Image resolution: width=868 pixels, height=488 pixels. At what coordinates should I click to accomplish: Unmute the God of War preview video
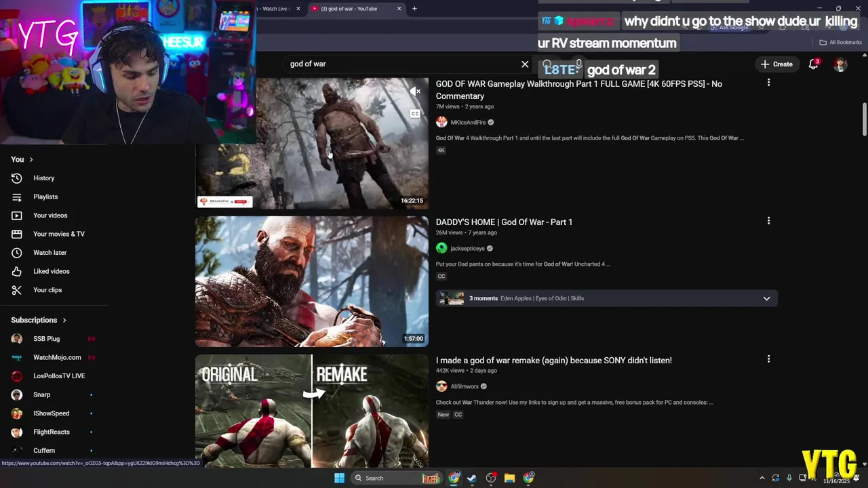point(415,91)
